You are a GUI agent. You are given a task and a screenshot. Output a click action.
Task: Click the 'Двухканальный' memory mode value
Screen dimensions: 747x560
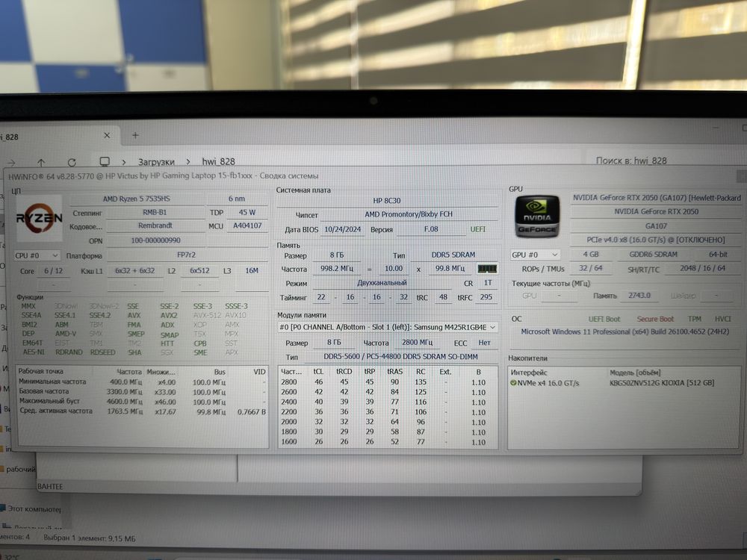coord(382,283)
